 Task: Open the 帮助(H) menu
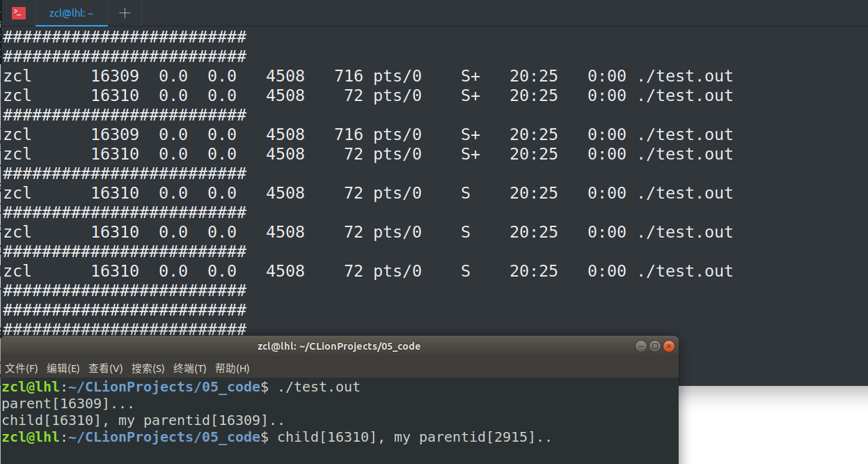232,368
